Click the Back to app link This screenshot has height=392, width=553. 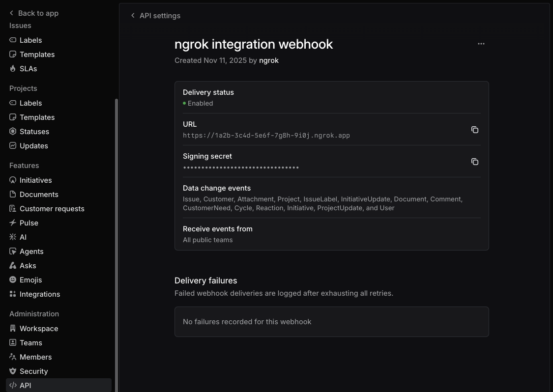(34, 13)
